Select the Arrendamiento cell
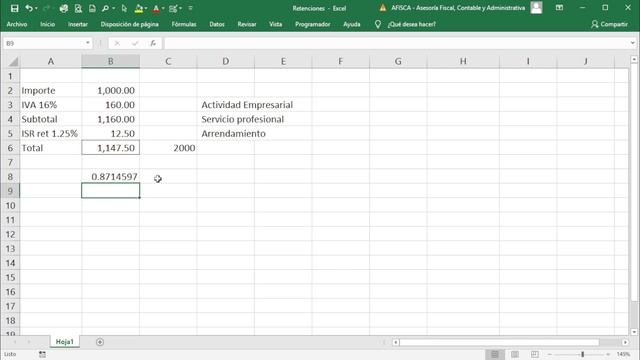Image resolution: width=640 pixels, height=360 pixels. tap(226, 133)
